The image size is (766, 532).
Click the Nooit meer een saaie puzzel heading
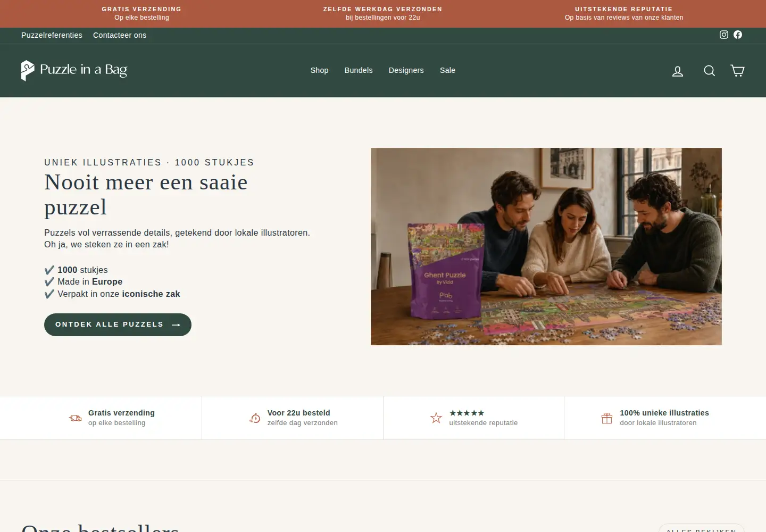point(146,195)
